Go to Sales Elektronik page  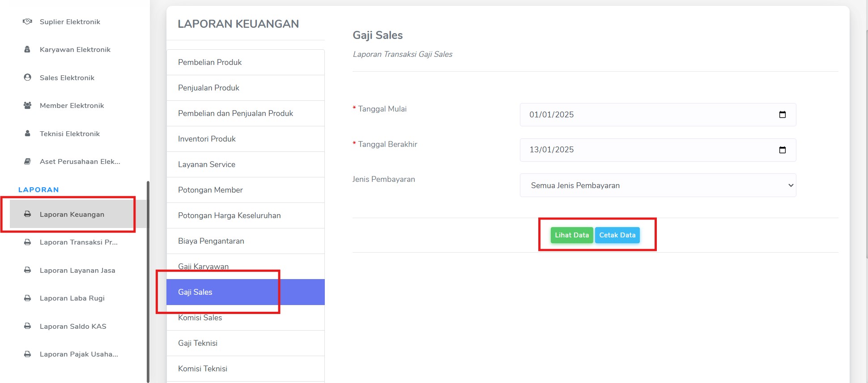tap(67, 77)
